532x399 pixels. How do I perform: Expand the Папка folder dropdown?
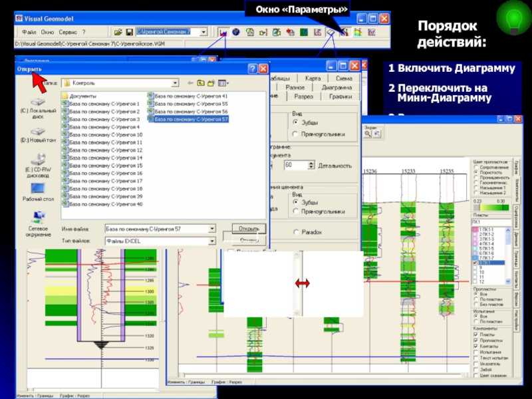click(175, 83)
